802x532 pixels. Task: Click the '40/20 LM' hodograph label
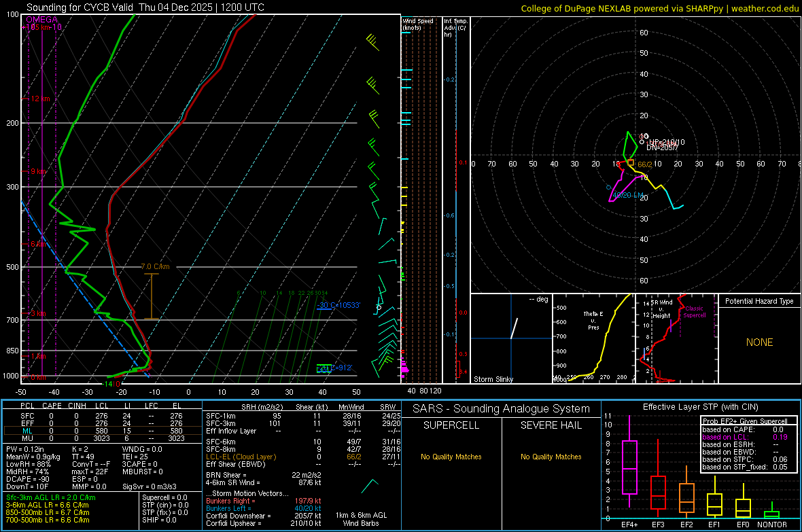627,195
